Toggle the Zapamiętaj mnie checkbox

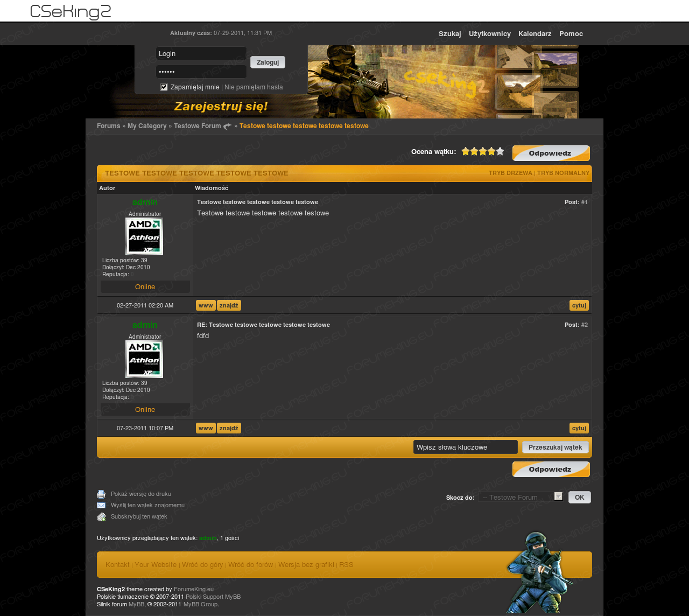[x=164, y=87]
